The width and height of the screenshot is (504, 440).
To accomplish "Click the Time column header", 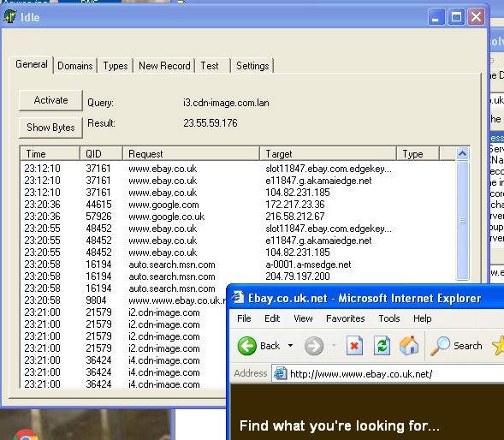I will [50, 154].
